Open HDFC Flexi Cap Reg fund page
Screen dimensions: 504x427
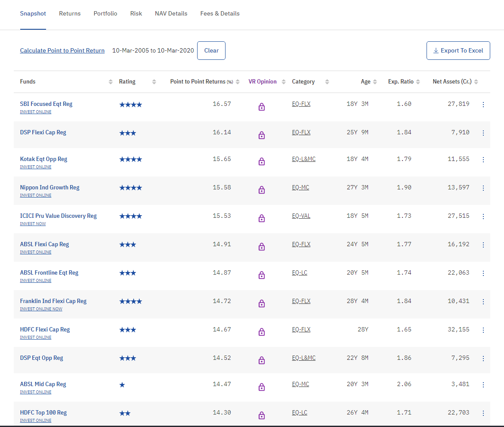(45, 329)
